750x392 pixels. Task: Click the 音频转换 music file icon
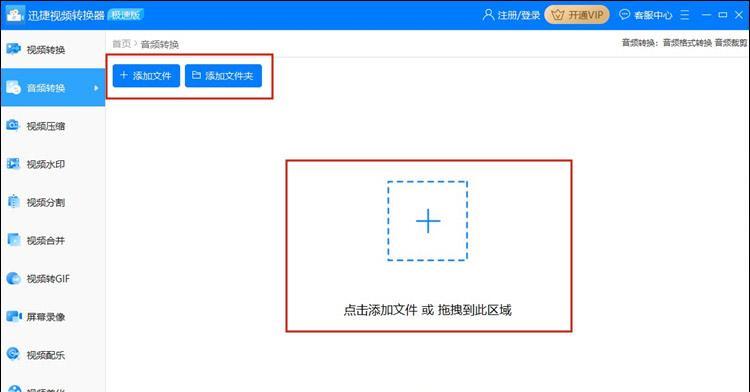click(x=13, y=87)
